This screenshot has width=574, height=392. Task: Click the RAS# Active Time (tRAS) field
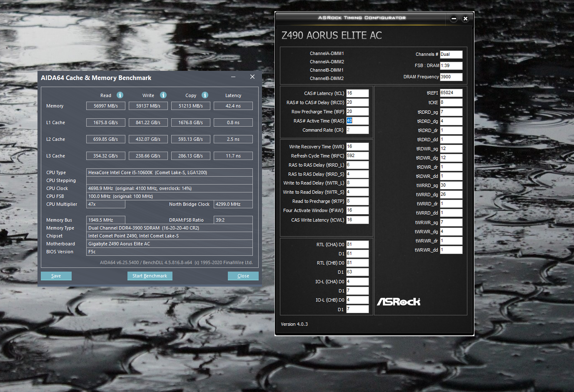point(357,121)
